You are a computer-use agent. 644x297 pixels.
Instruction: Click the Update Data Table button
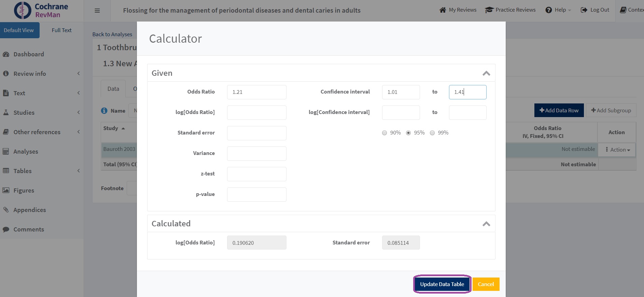(x=442, y=284)
